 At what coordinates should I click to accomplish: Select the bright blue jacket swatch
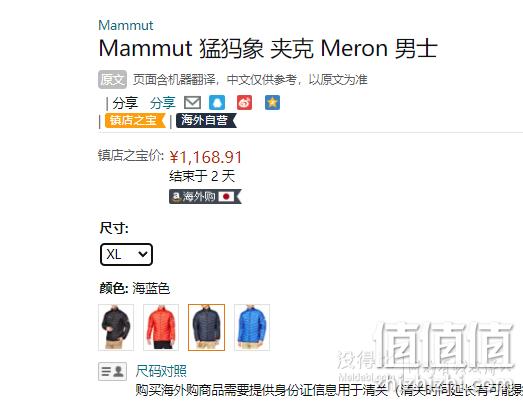(x=252, y=327)
